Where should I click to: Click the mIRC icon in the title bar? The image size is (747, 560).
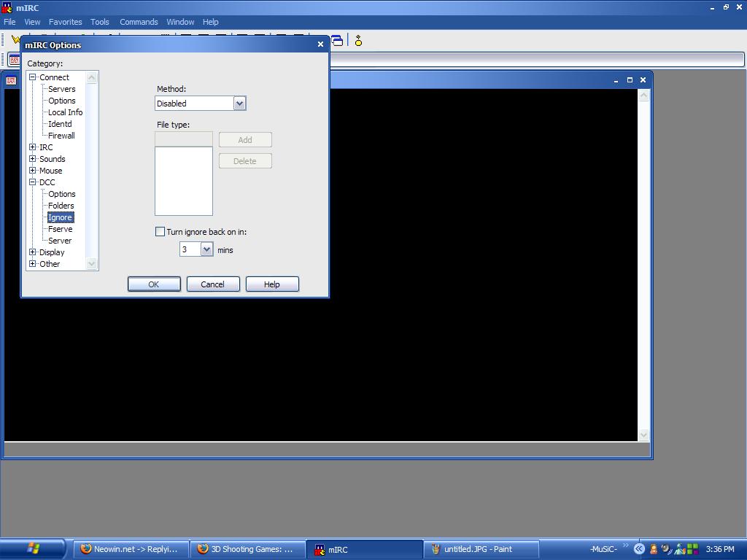[7, 7]
